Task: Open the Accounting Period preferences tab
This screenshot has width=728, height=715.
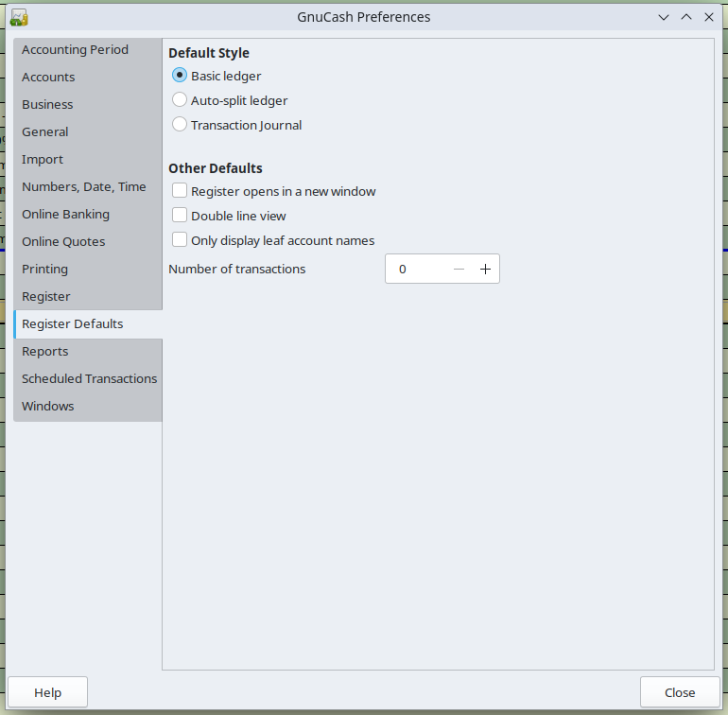Action: (75, 49)
